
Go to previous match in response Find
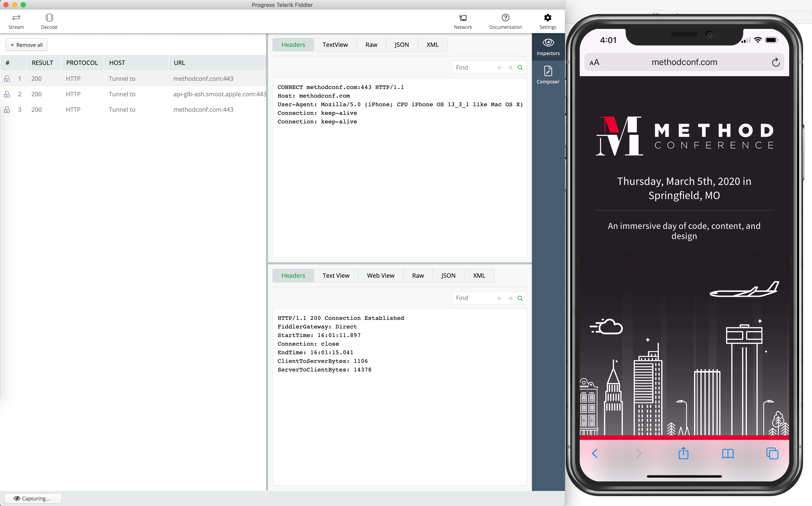point(500,298)
